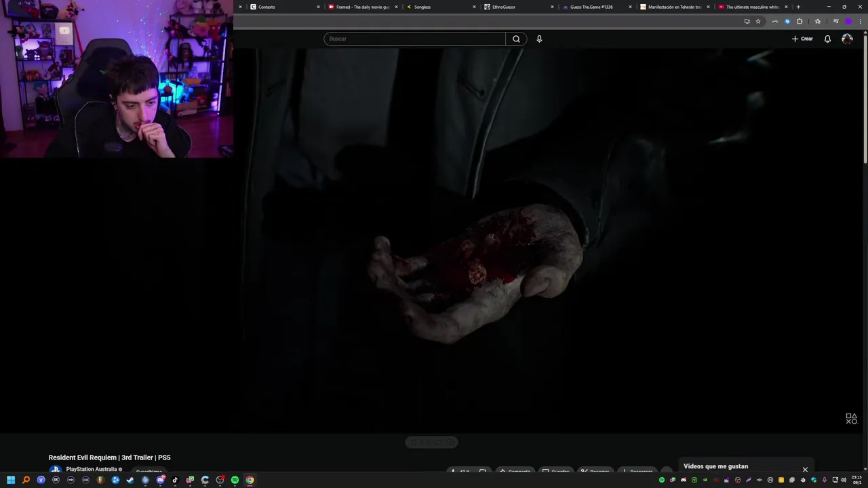
Task: Close the Songless tab
Action: 474,7
